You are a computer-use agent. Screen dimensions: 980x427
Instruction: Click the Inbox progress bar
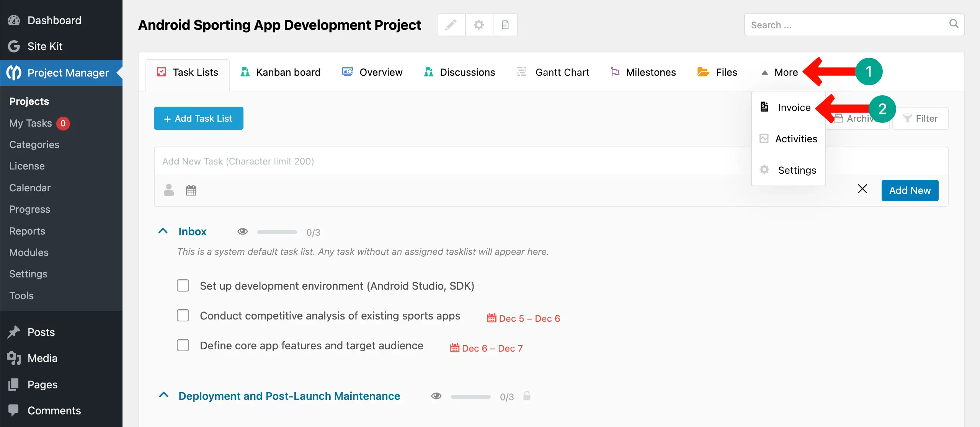pos(277,232)
